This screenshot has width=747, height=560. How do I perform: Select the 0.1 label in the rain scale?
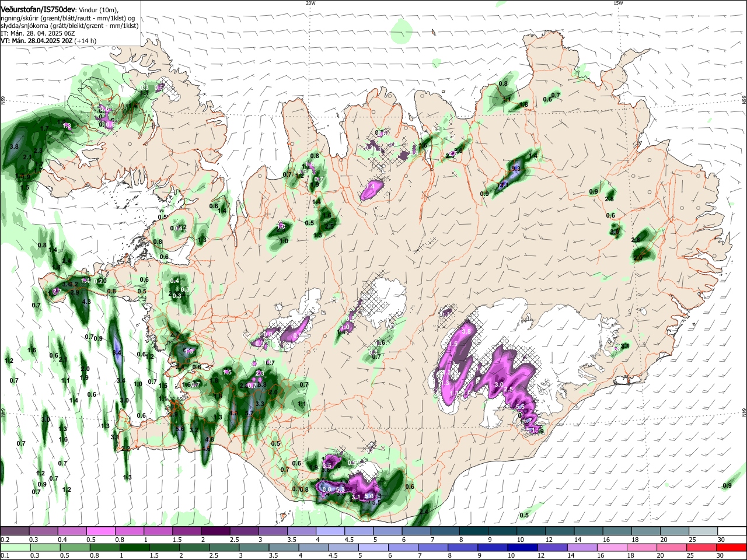point(5,556)
